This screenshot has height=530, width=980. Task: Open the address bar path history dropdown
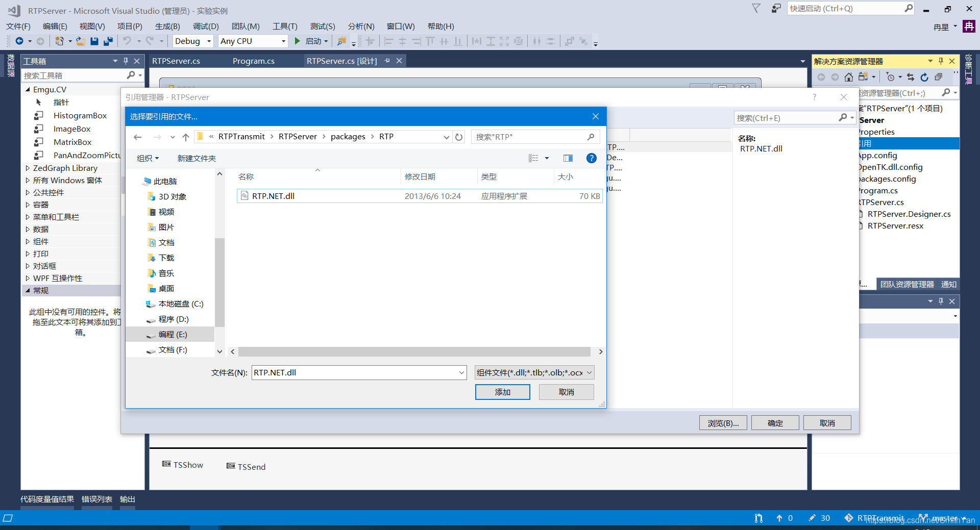447,137
